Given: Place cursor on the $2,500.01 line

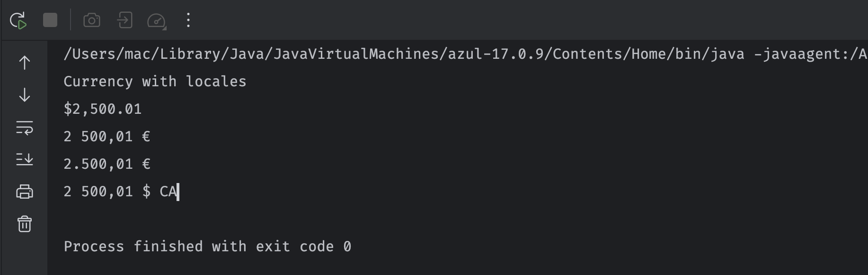Looking at the screenshot, I should [x=103, y=109].
